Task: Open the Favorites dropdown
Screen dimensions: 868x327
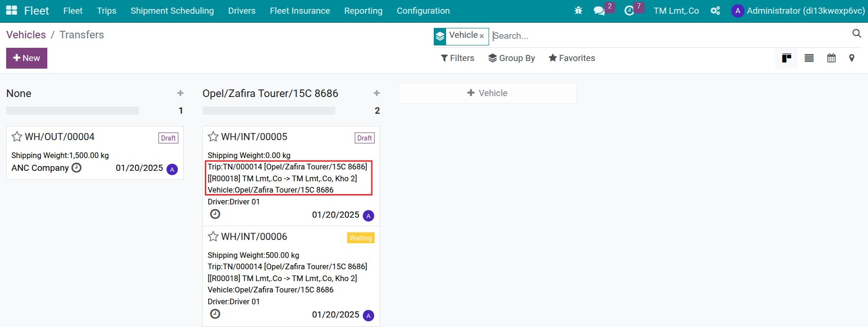Action: point(572,58)
